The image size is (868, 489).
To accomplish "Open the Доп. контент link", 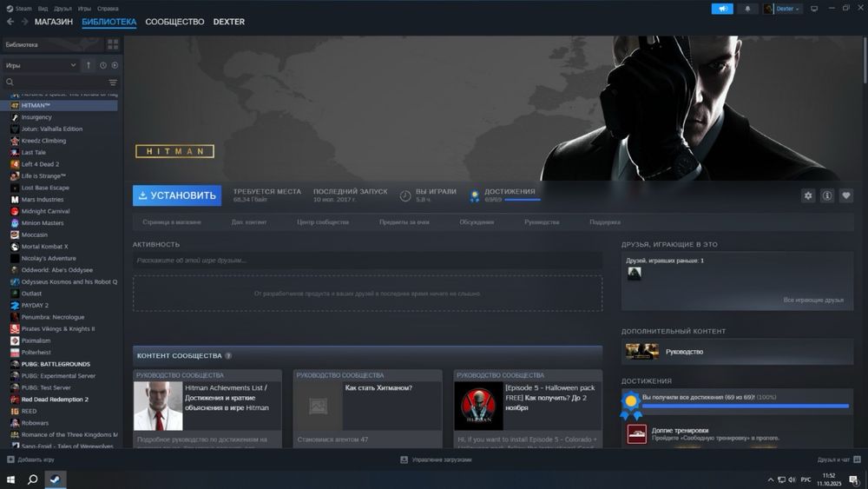I will click(248, 222).
